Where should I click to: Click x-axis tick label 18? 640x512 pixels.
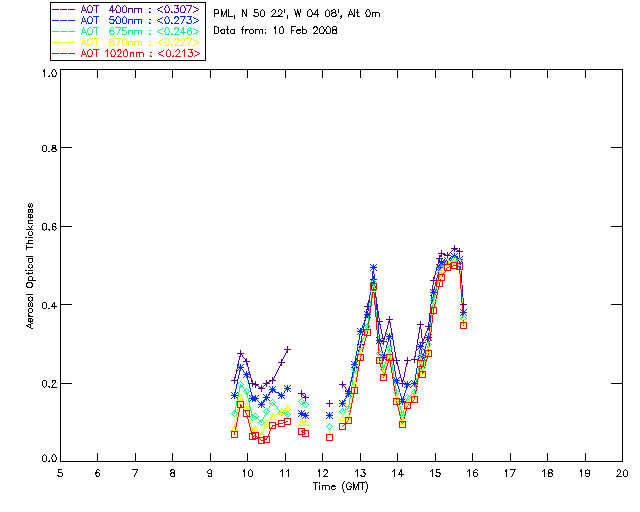click(547, 473)
